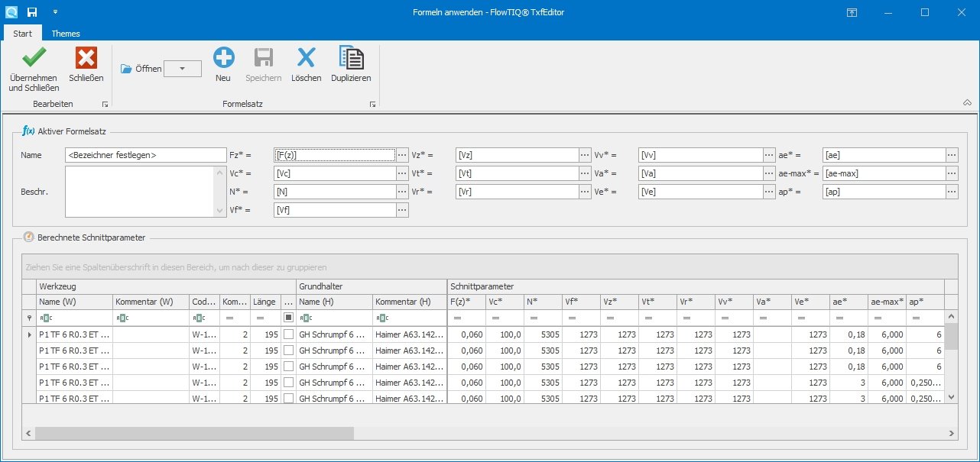Image resolution: width=980 pixels, height=462 pixels.
Task: Create a new formula set with Neu
Action: 223,59
